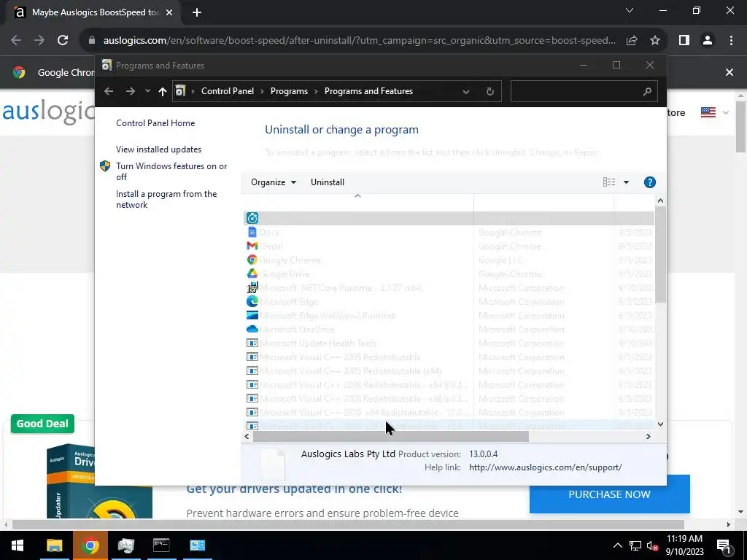
Task: Open the Organize dropdown menu
Action: click(274, 182)
